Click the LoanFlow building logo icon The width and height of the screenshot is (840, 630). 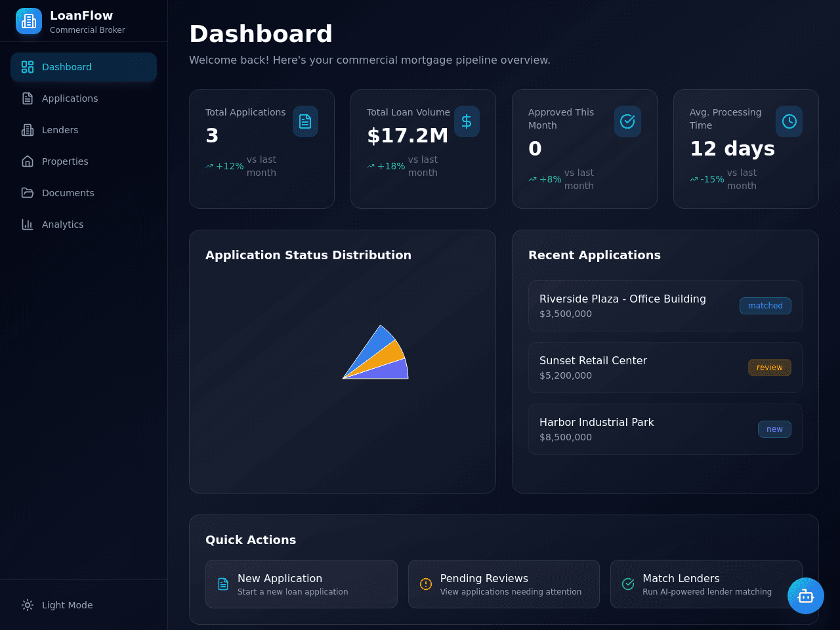click(x=29, y=21)
